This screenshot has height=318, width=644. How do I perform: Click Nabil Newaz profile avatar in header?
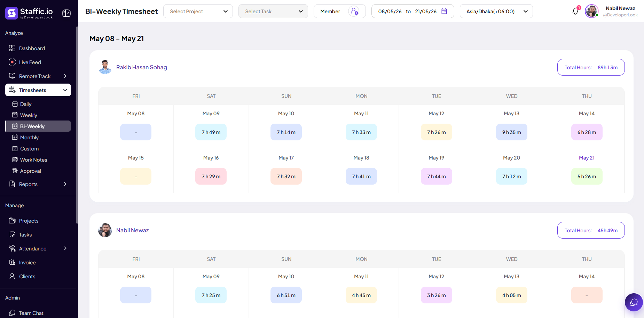click(591, 11)
